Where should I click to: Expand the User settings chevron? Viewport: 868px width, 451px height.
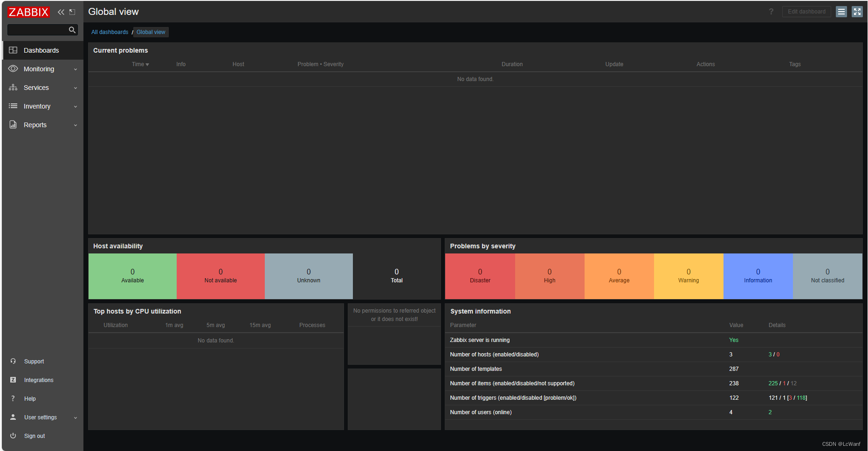[x=76, y=417]
